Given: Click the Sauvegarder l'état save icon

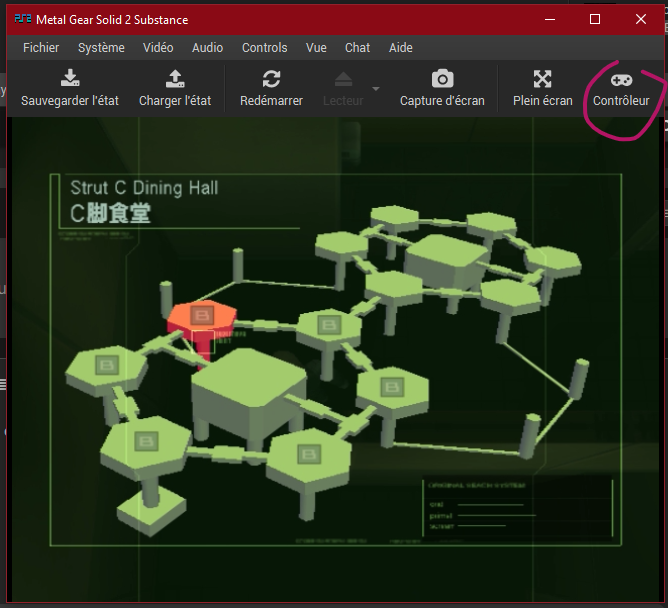Looking at the screenshot, I should click(70, 78).
